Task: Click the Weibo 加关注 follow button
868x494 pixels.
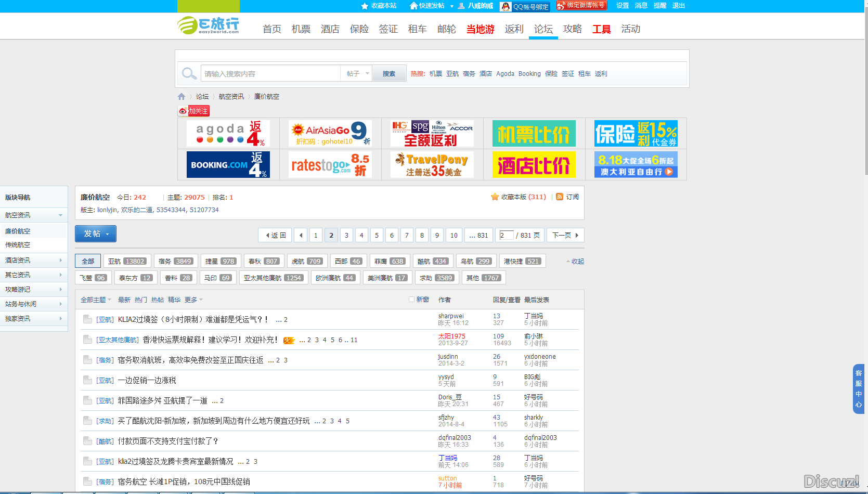Action: (193, 111)
